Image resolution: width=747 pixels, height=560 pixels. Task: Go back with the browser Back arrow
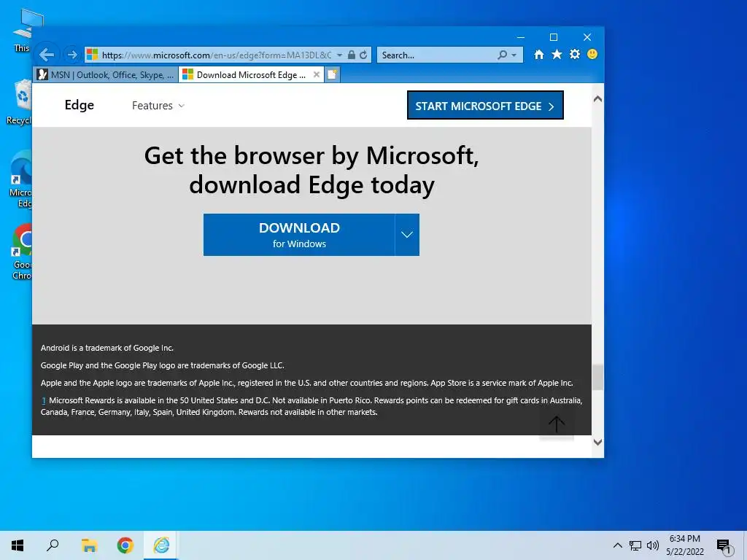[x=47, y=55]
